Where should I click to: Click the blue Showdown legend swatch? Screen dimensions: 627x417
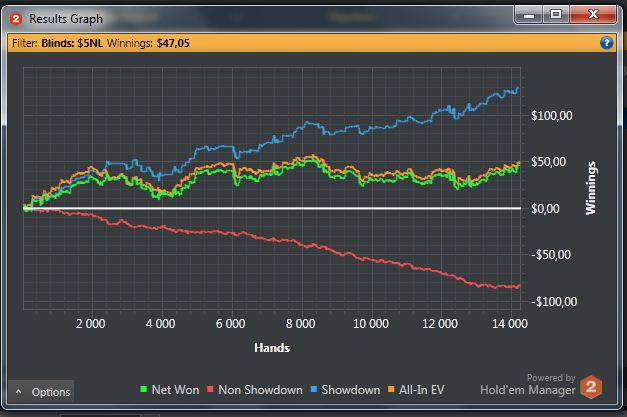314,389
